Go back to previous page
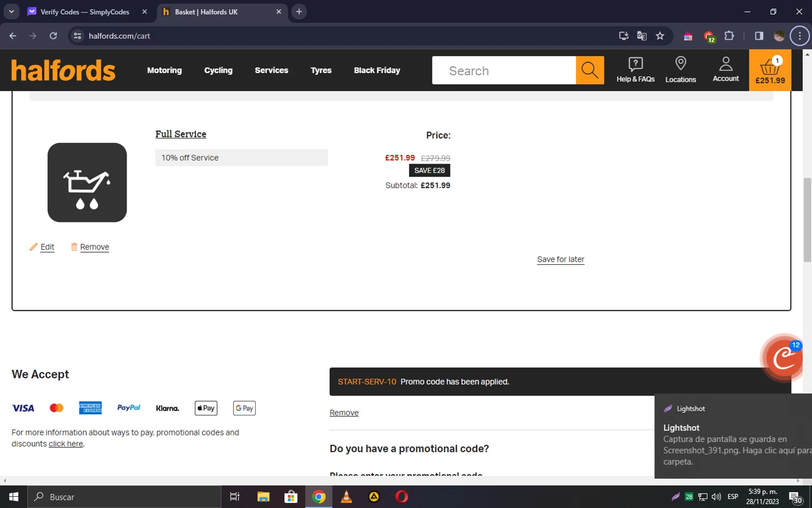 coord(13,36)
